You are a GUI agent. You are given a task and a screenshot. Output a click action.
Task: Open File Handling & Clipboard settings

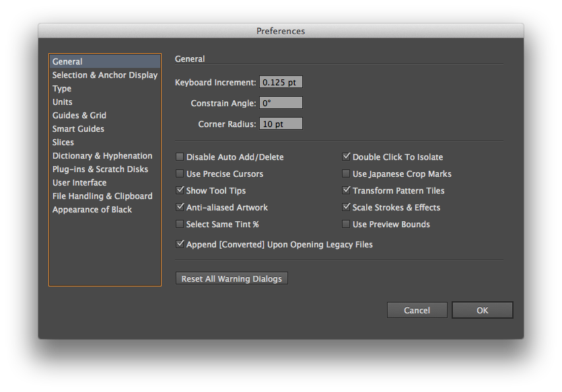click(x=104, y=196)
